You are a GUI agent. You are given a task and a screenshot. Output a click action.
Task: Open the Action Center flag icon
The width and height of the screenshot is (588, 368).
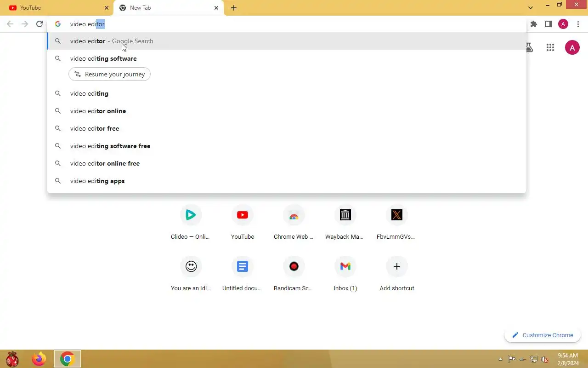[x=511, y=359]
